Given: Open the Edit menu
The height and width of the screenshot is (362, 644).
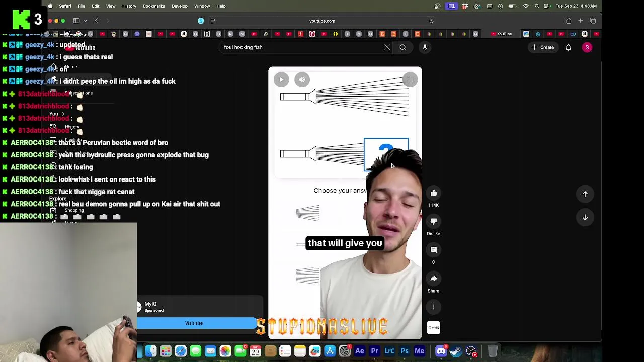Looking at the screenshot, I should pyautogui.click(x=96, y=6).
